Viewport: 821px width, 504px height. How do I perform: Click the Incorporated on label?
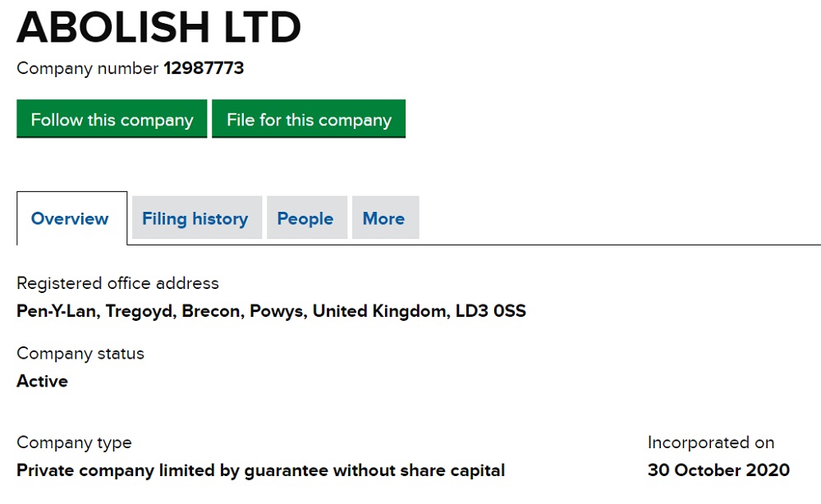pyautogui.click(x=710, y=442)
